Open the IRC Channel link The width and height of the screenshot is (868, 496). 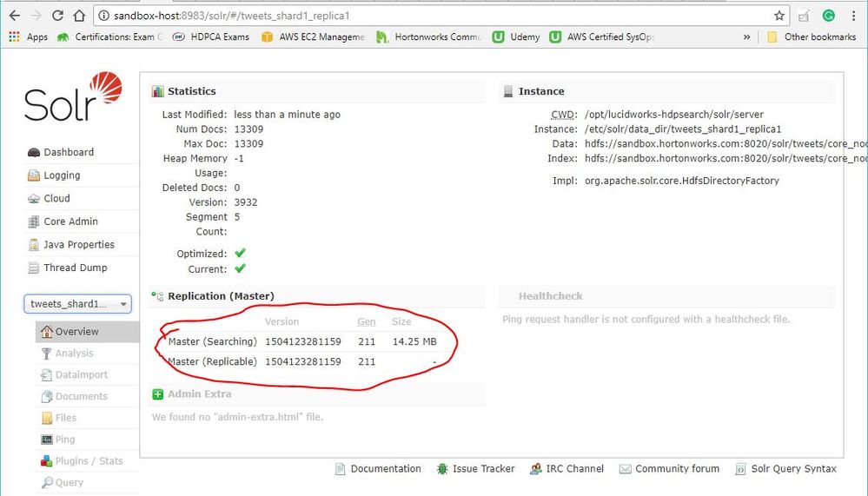tap(574, 469)
